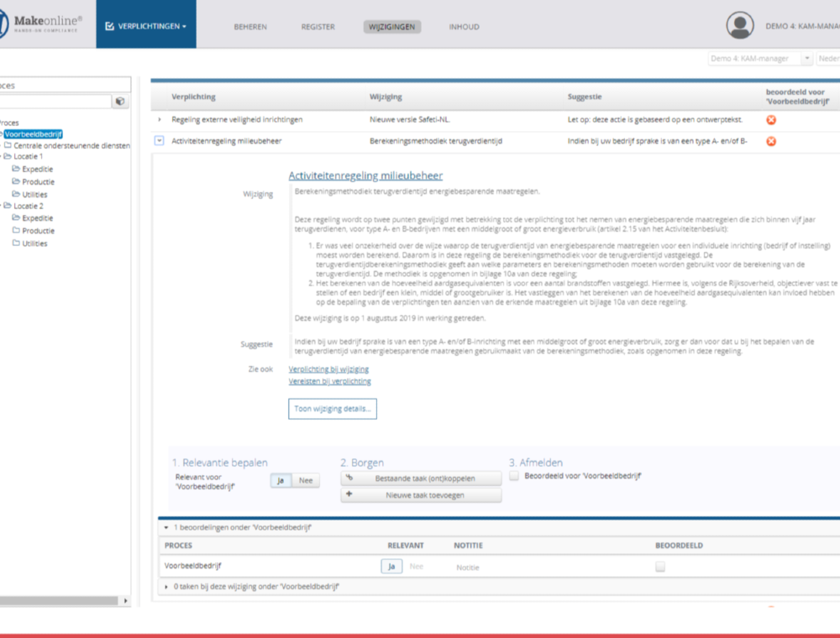Open the Centrale ondersteunende diensten folder
Viewport: 840px width, 638px height.
(71, 145)
